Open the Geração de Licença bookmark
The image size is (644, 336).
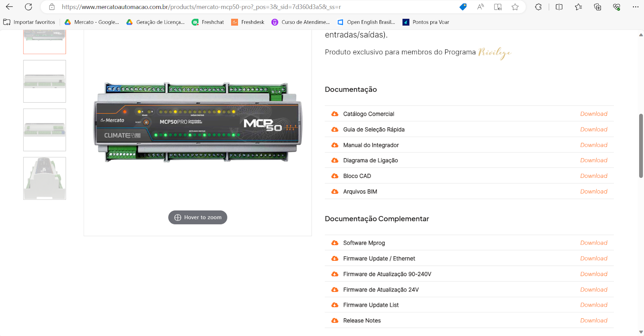click(x=155, y=22)
